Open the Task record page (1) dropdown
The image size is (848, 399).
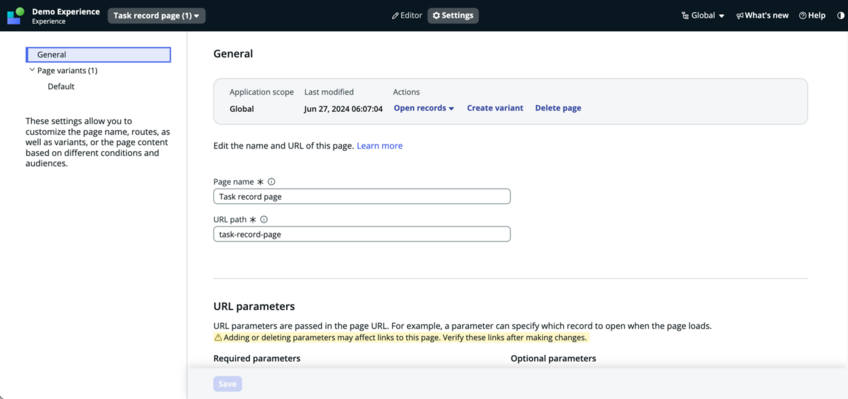coord(156,16)
